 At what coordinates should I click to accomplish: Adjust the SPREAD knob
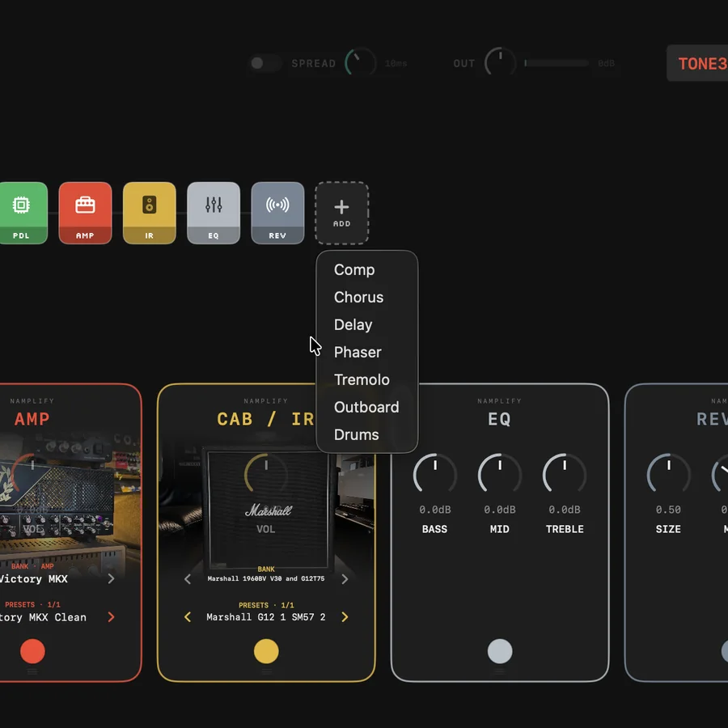click(360, 61)
